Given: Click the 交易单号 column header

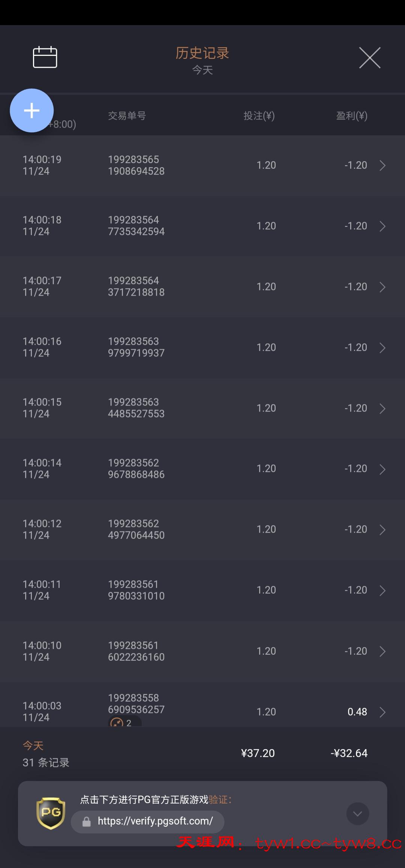Looking at the screenshot, I should (x=127, y=116).
